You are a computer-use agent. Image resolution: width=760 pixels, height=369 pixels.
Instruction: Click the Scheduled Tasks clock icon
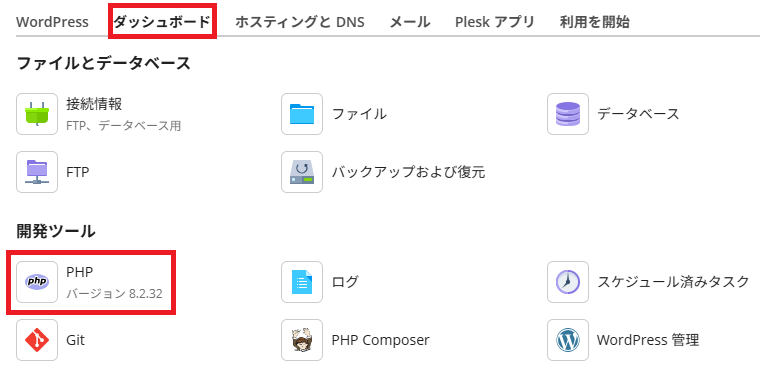(x=568, y=282)
